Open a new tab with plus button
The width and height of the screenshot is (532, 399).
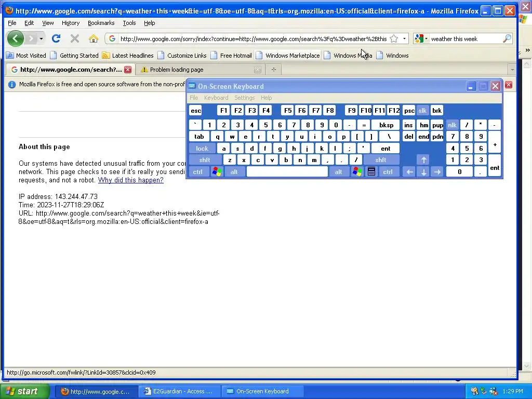[x=274, y=70]
